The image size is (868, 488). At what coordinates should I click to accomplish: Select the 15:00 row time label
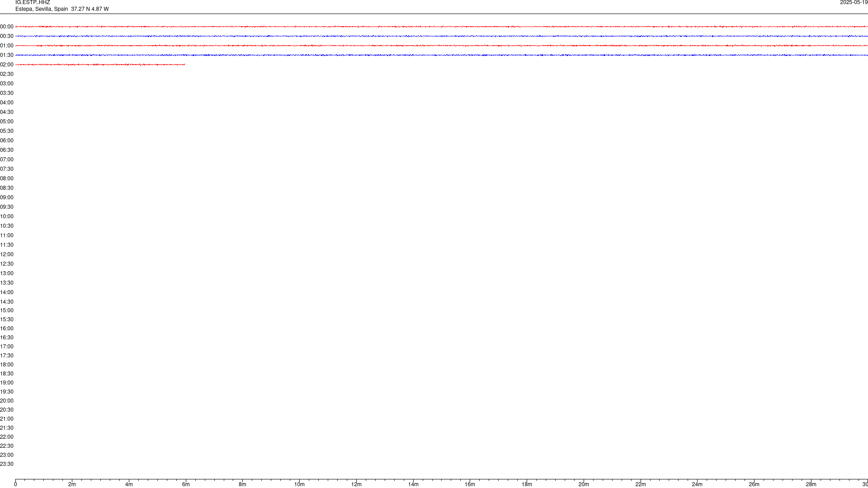(7, 310)
